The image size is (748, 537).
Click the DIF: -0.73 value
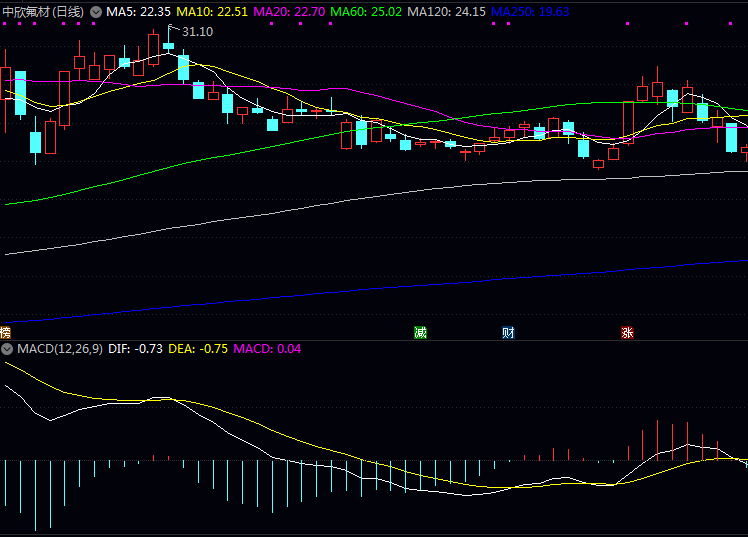135,349
